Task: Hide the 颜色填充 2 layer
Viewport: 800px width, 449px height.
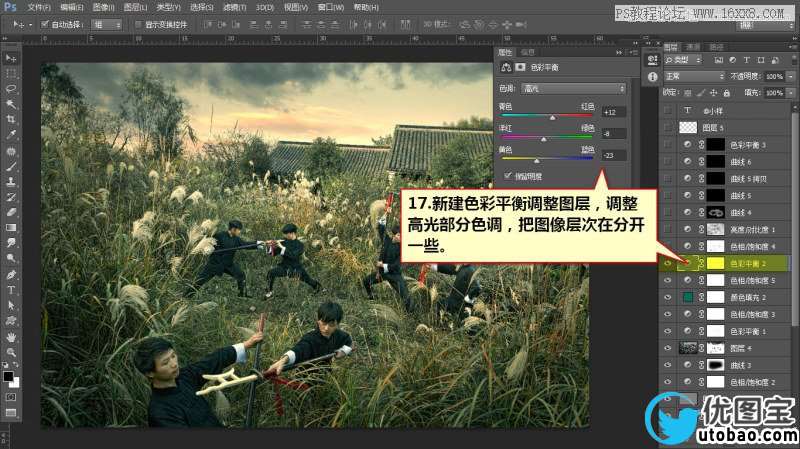Action: 668,297
